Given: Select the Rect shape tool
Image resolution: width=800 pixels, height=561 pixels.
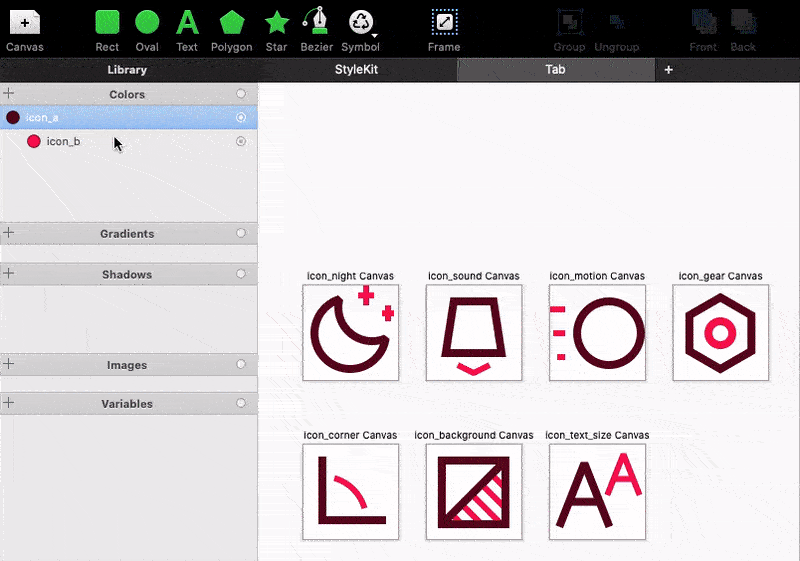Looking at the screenshot, I should point(107,22).
